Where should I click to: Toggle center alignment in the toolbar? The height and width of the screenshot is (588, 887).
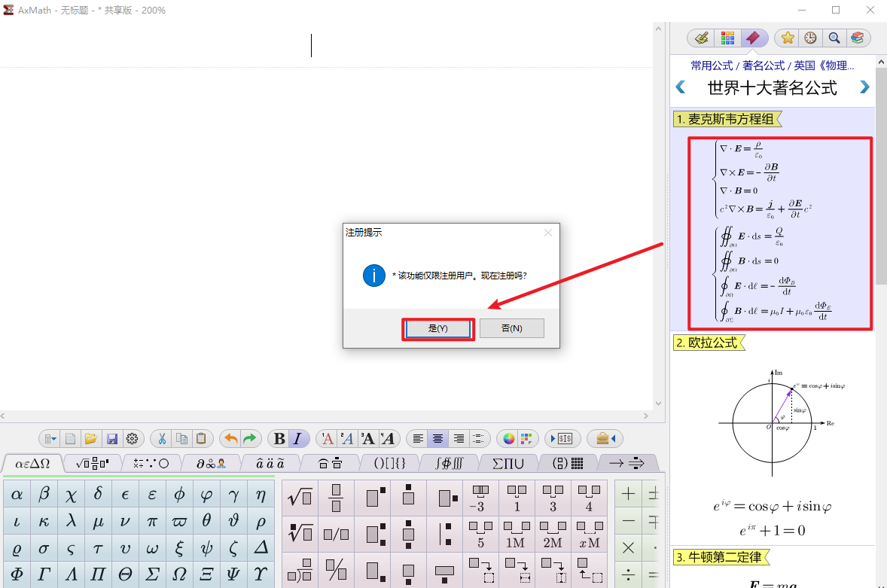[437, 438]
